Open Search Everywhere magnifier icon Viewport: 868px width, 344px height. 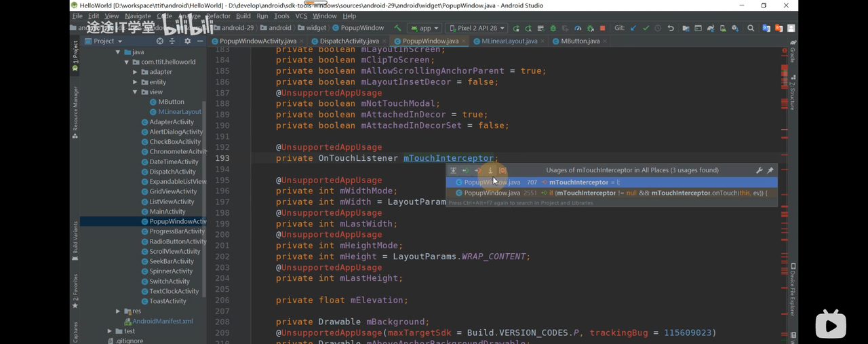(751, 28)
